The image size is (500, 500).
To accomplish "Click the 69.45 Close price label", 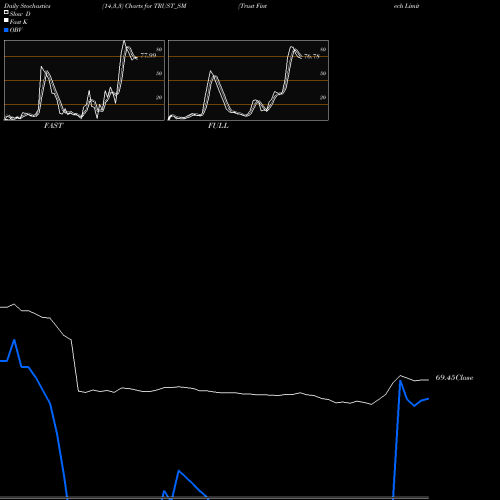I will (x=454, y=378).
